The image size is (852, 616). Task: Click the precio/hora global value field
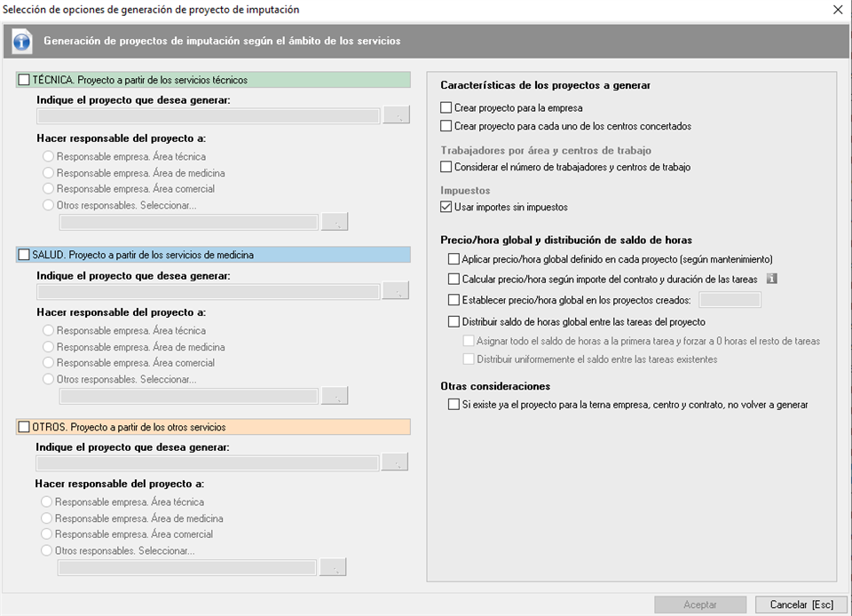pos(730,300)
